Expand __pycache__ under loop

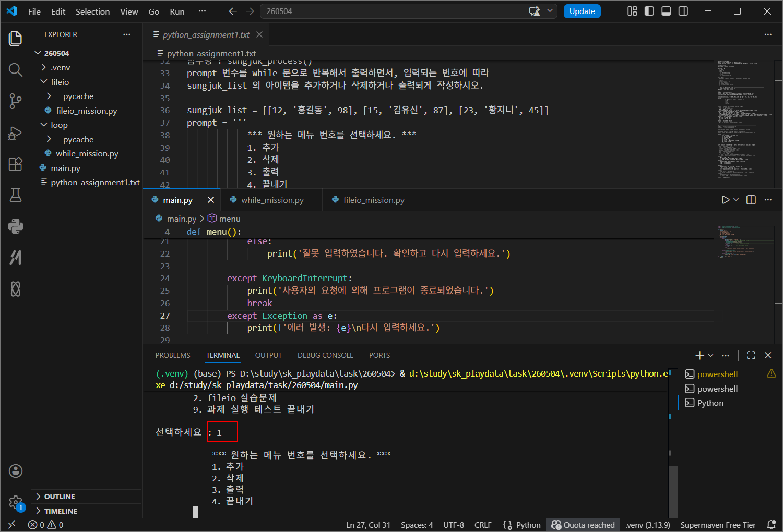[49, 139]
